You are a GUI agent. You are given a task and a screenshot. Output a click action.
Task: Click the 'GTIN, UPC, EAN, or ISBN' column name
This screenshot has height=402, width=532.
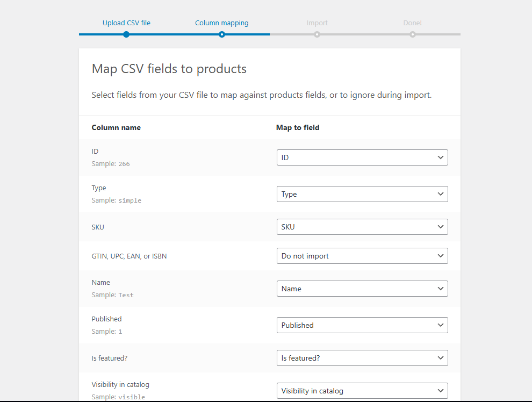(129, 256)
